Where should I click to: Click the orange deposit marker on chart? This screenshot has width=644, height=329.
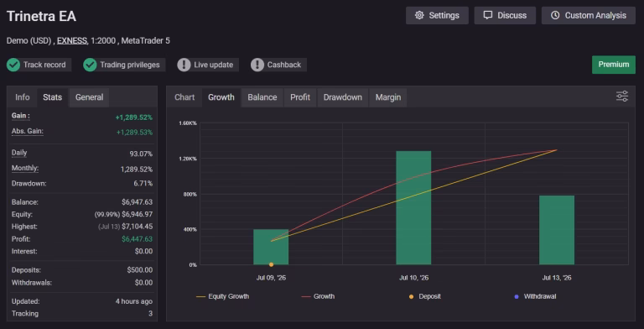271,264
